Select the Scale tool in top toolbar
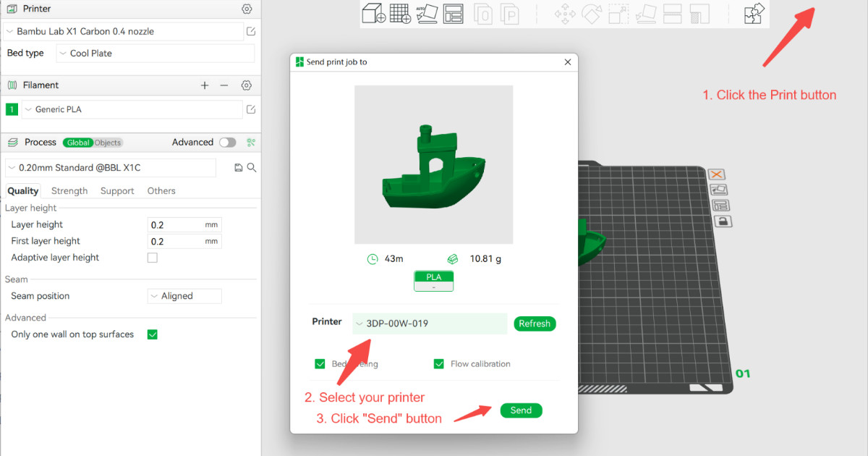Image resolution: width=868 pixels, height=456 pixels. (x=618, y=13)
